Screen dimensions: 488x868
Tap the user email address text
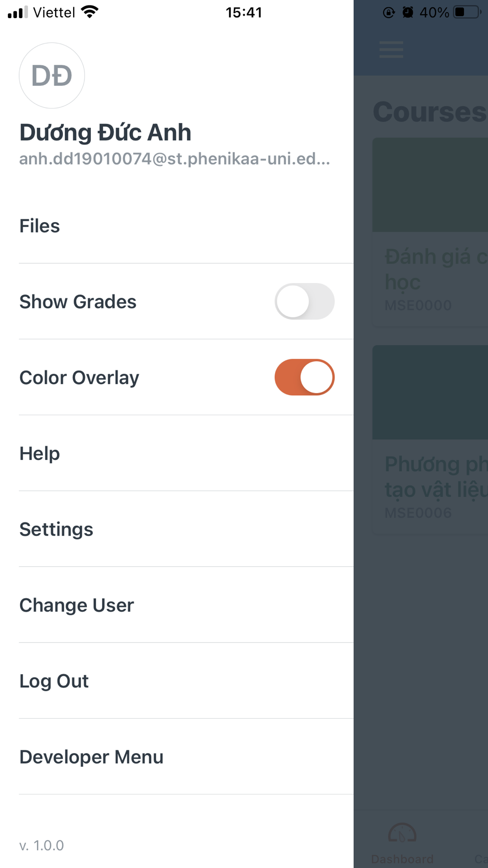175,159
